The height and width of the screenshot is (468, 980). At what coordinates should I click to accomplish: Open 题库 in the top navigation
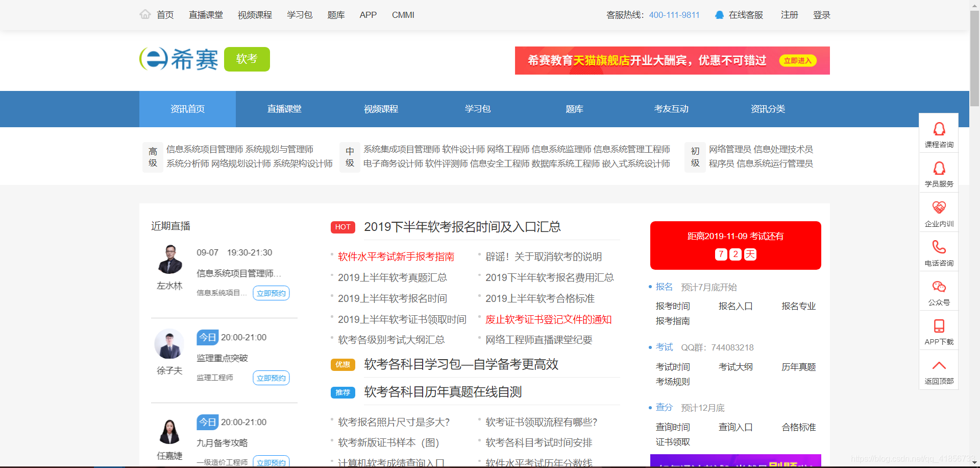coord(336,15)
